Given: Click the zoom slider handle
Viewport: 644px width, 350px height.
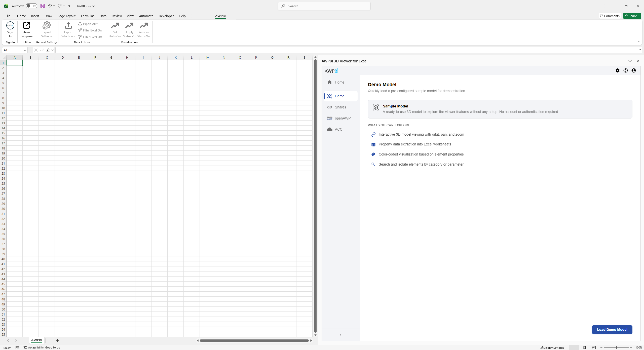Looking at the screenshot, I should pyautogui.click(x=616, y=347).
